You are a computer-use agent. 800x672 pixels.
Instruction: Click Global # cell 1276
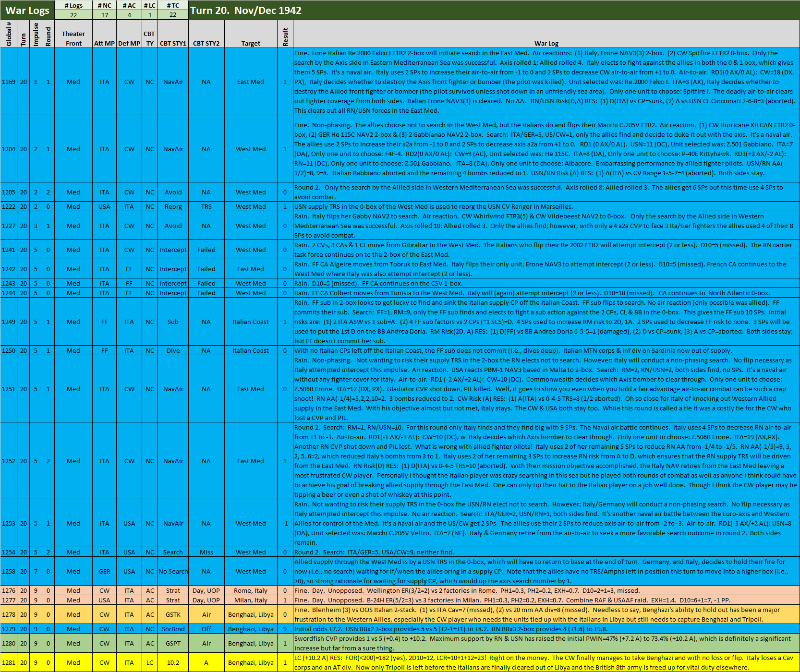[9, 590]
